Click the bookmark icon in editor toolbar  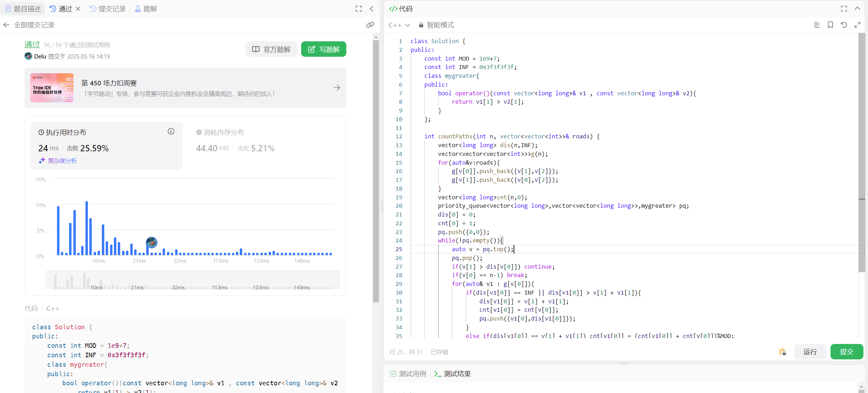click(830, 25)
